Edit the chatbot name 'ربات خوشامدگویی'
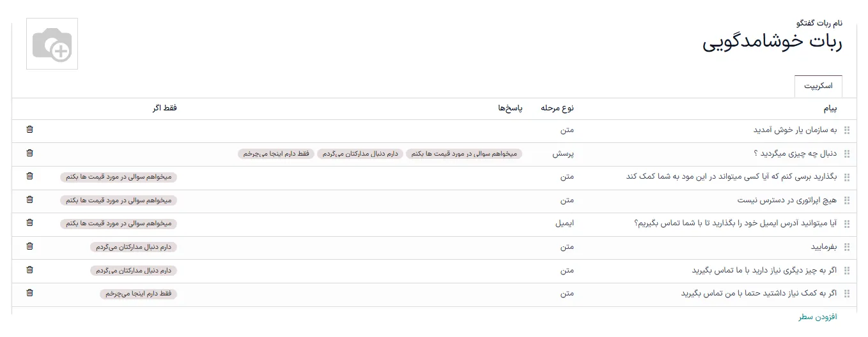This screenshot has width=868, height=337. click(772, 44)
